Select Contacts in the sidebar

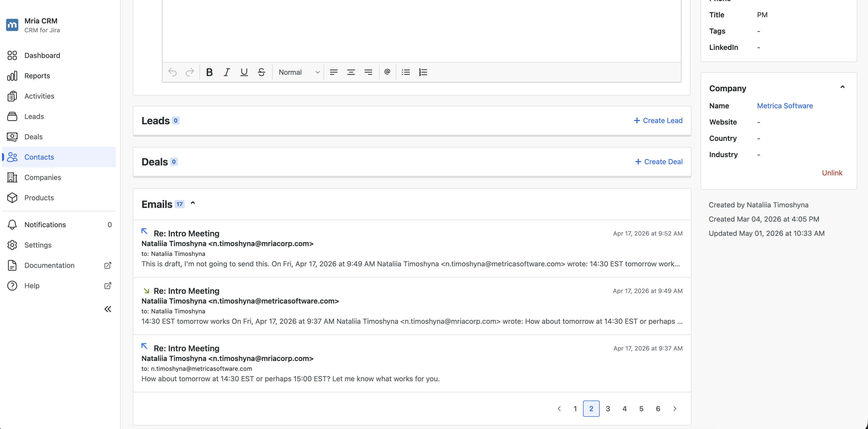(x=59, y=157)
